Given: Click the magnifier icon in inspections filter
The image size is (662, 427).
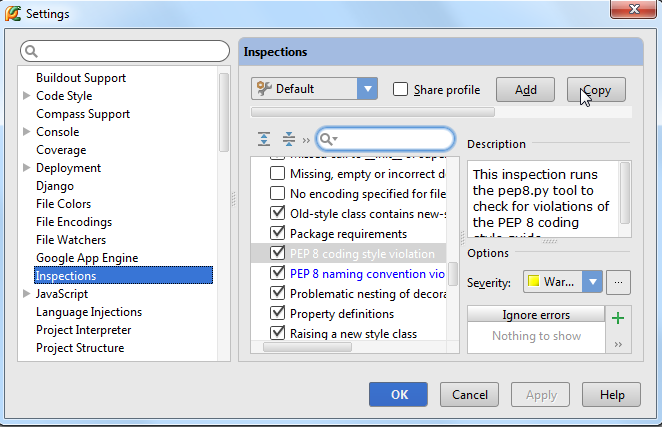Looking at the screenshot, I should [327, 140].
